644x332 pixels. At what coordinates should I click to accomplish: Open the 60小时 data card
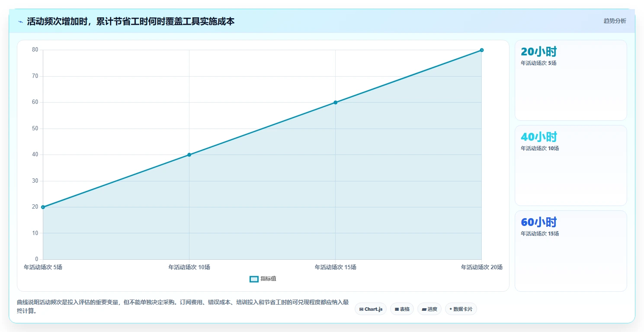570,251
